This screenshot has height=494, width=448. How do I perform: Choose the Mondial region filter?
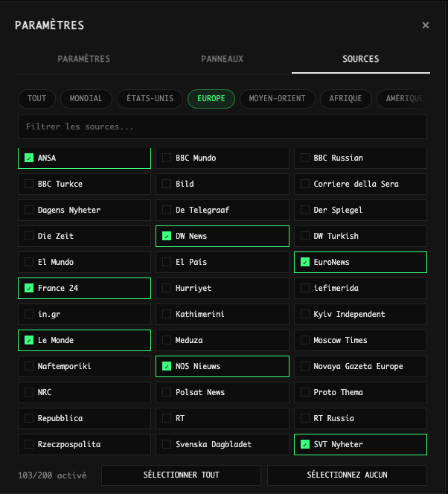(86, 98)
